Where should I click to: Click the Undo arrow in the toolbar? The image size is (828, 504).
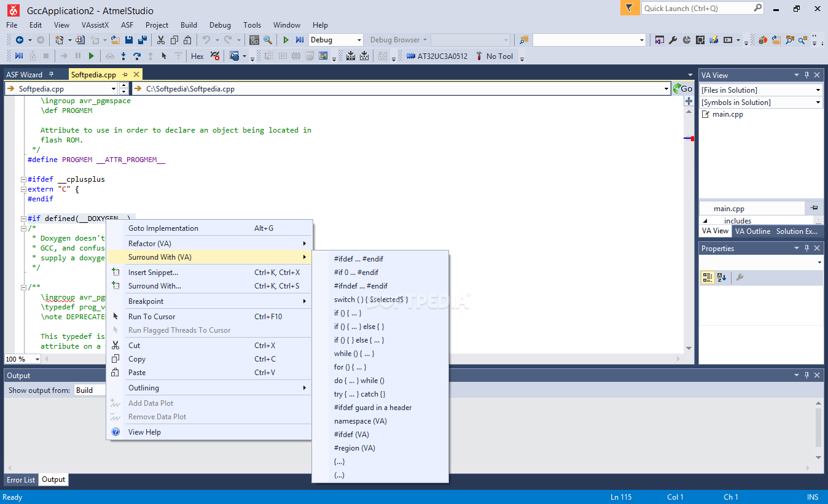click(206, 40)
